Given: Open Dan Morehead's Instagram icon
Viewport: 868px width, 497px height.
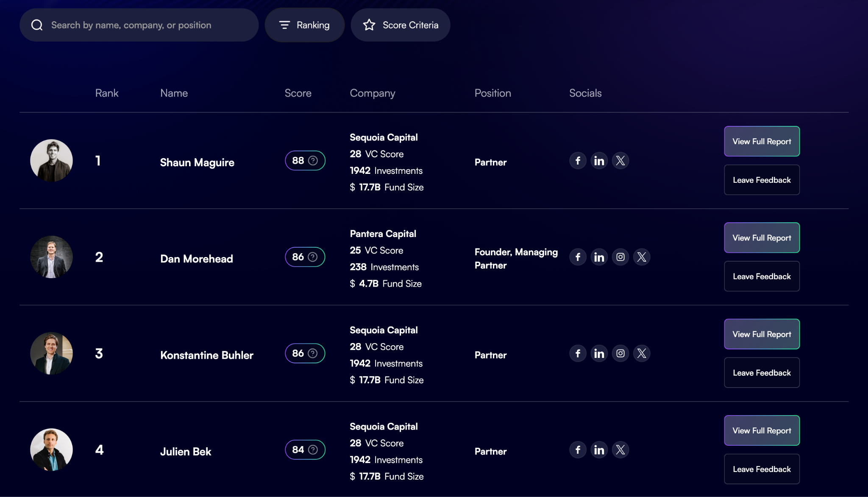Looking at the screenshot, I should click(x=620, y=257).
